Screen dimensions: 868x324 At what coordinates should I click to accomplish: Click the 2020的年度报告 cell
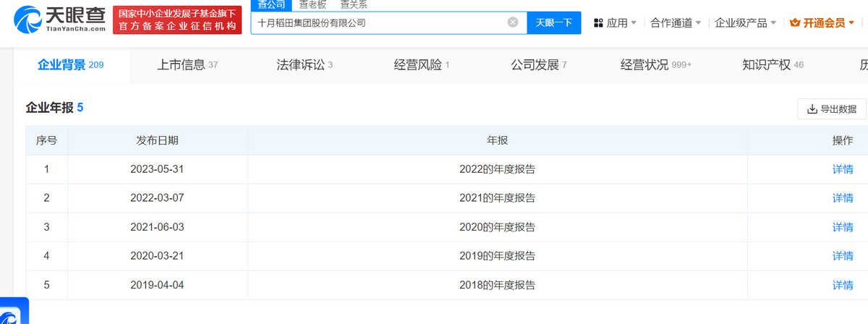tap(498, 227)
